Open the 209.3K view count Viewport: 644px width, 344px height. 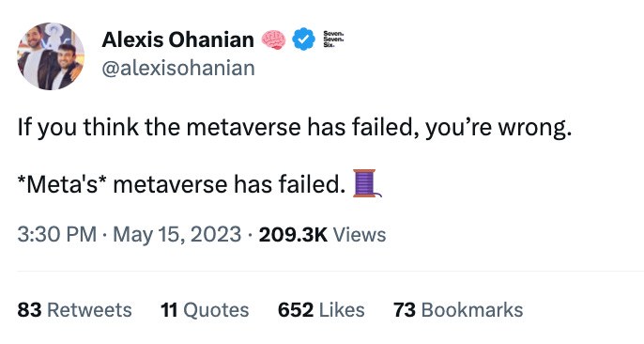click(x=293, y=235)
